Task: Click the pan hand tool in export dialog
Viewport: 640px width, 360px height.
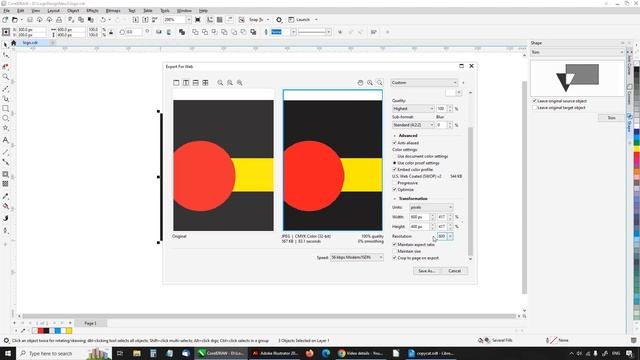Action: [x=360, y=83]
